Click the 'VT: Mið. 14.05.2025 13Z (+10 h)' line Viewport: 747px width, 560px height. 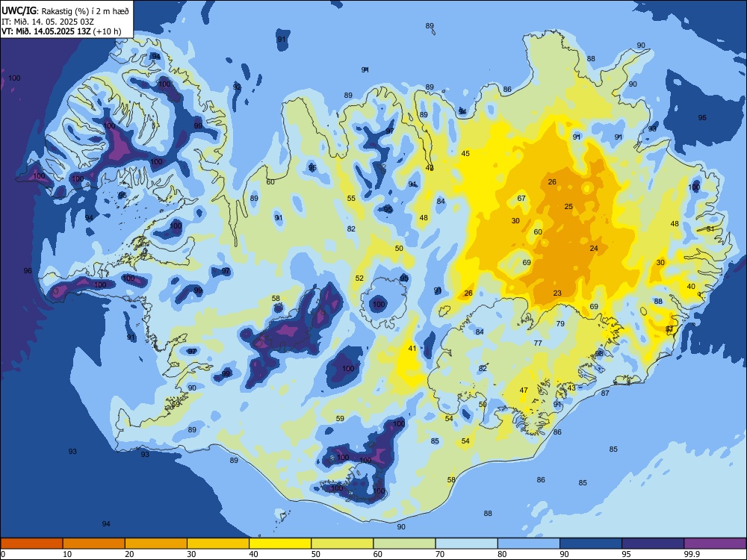tap(61, 31)
